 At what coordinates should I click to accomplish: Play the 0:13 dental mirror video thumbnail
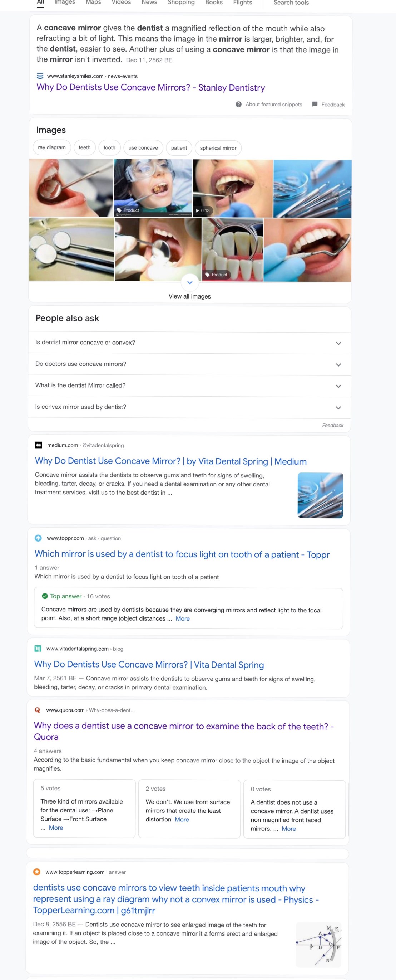point(233,188)
